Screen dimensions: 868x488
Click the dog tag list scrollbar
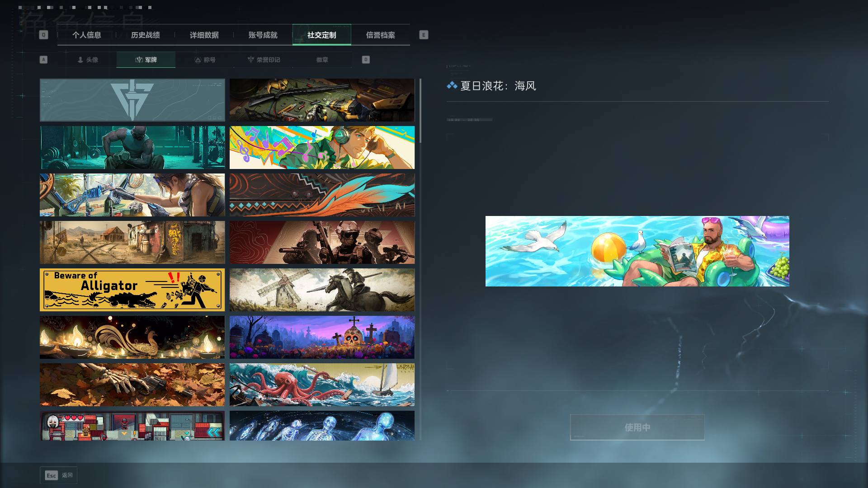pyautogui.click(x=420, y=111)
